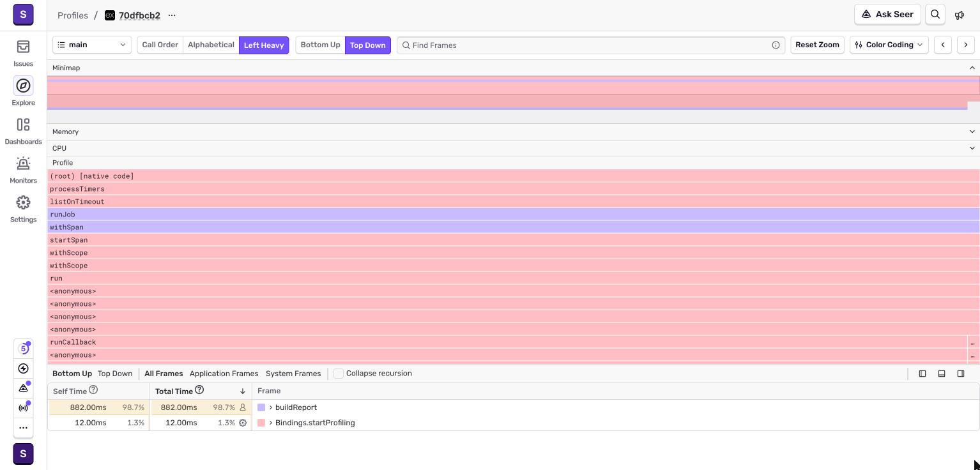Open the lightning bolt sidebar widget

[x=24, y=368]
